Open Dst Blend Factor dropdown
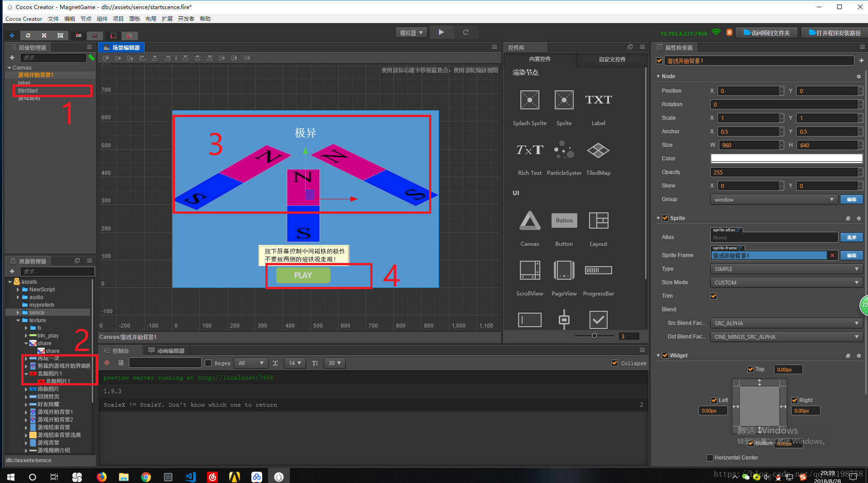868x483 pixels. coord(786,337)
